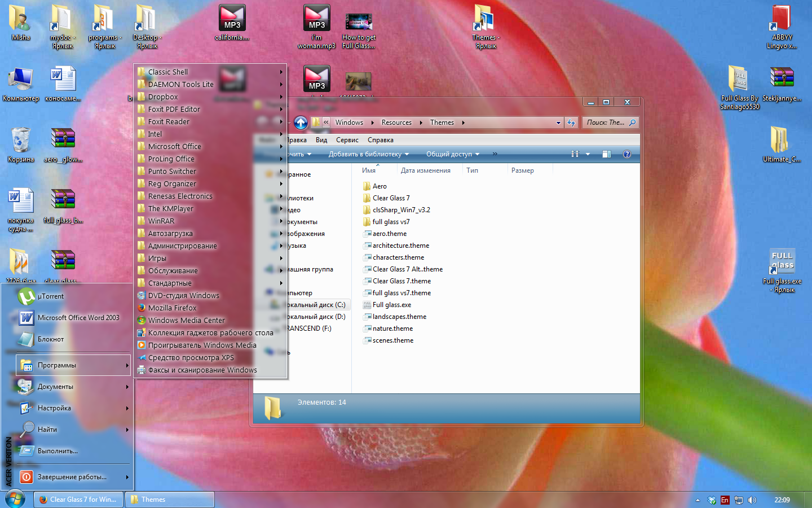Expand the address bar history dropdown
Screen dimensions: 812x508
point(558,122)
